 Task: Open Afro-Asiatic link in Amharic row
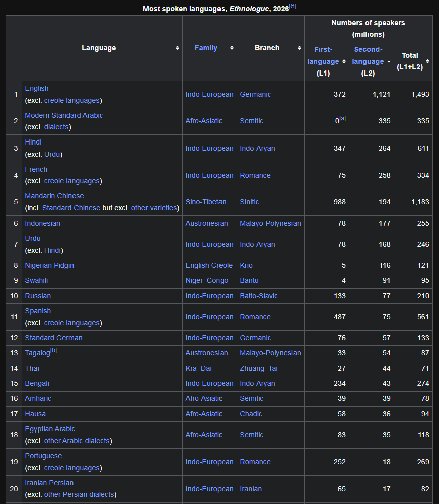click(x=204, y=398)
